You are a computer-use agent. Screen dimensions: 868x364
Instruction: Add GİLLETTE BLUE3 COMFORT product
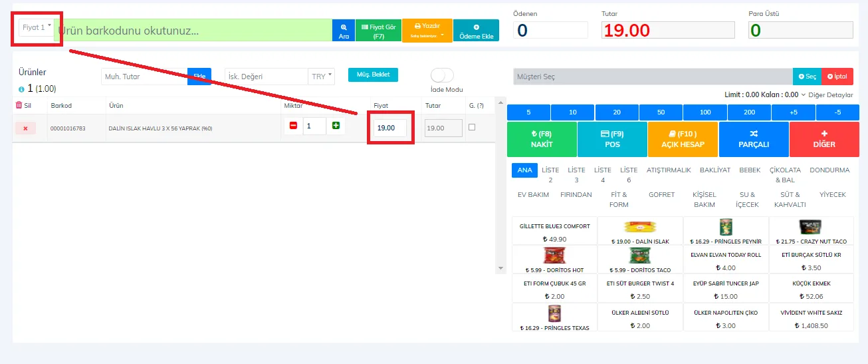(x=555, y=232)
